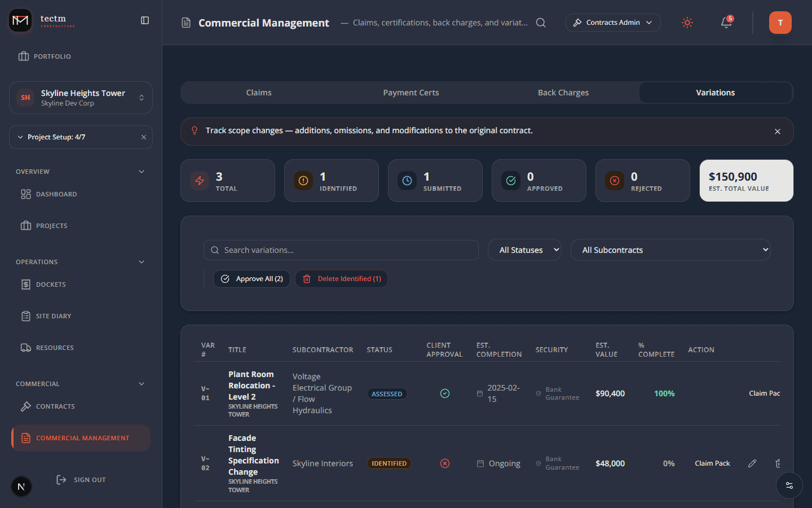
Task: Toggle client approval checkmark on V-01
Action: click(445, 393)
